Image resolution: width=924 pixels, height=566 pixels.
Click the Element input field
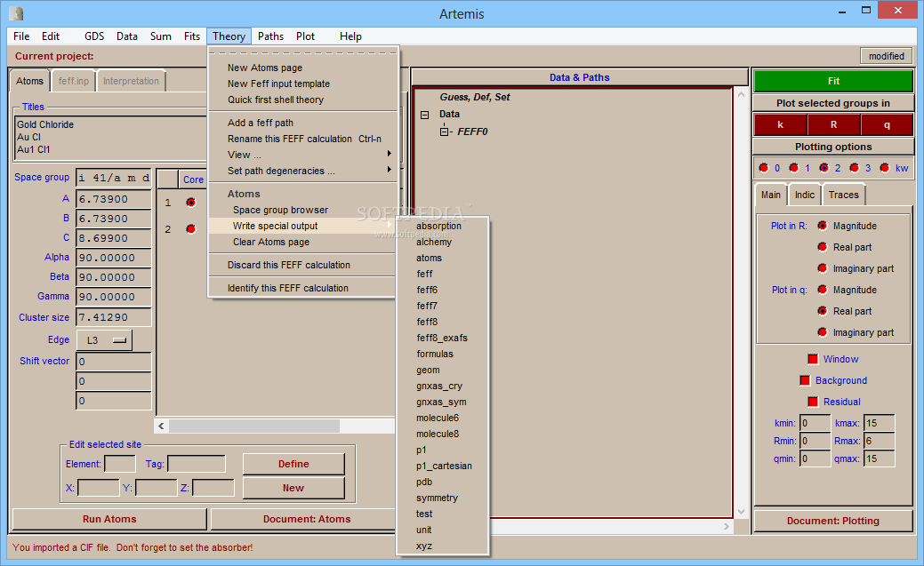pyautogui.click(x=120, y=464)
